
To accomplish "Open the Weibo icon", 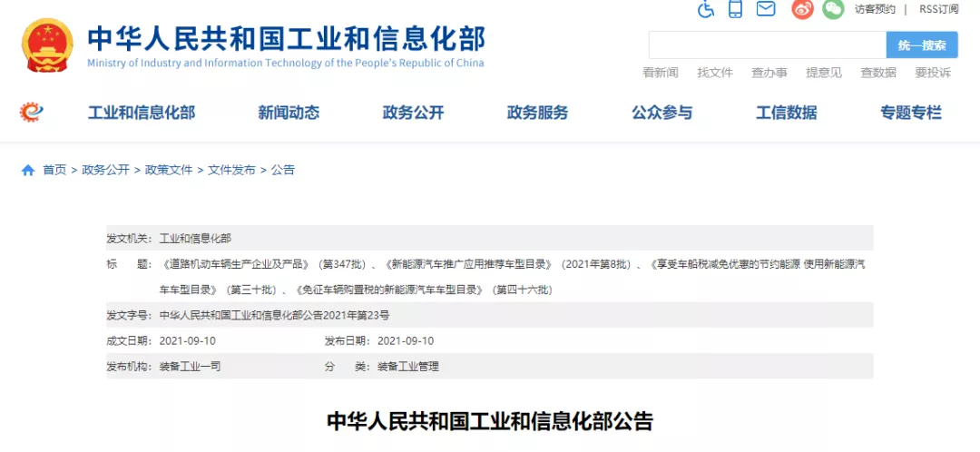I will [802, 9].
